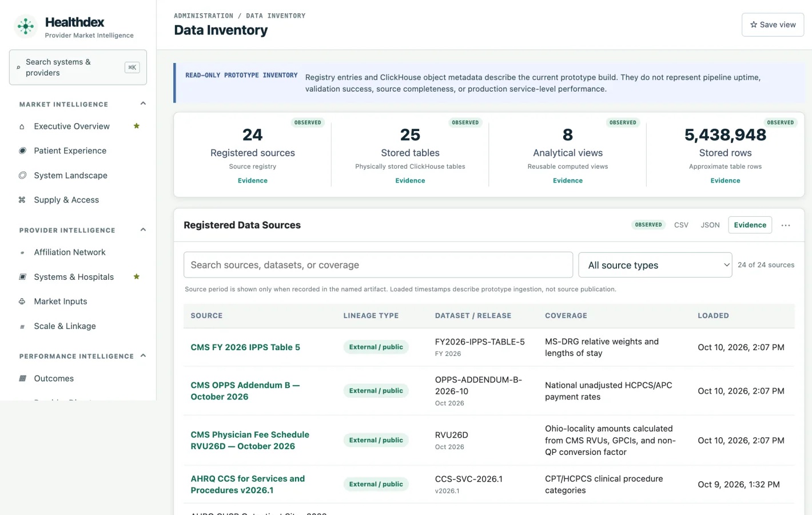Click the Healthdex logo icon
This screenshot has height=515, width=812.
click(26, 26)
